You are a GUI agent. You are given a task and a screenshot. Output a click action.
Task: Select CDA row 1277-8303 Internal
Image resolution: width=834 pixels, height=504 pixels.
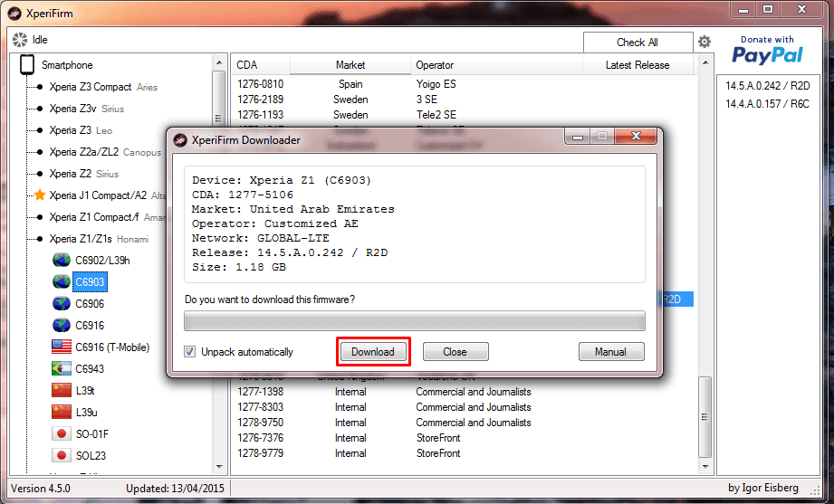[x=463, y=407]
